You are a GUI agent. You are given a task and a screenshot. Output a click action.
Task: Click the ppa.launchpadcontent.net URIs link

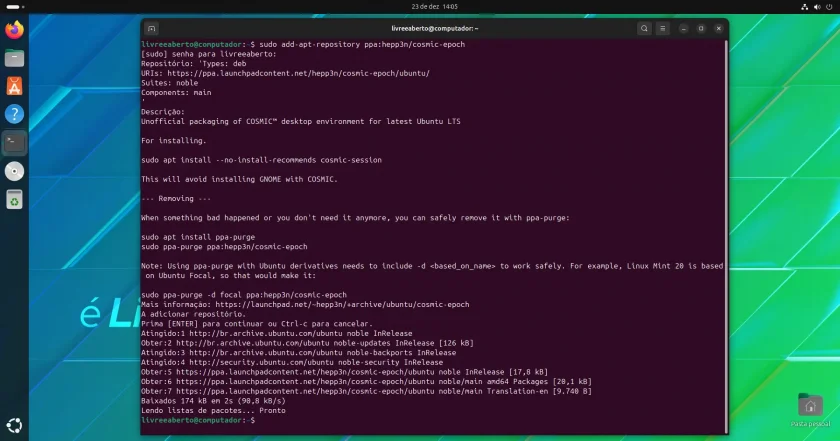298,73
